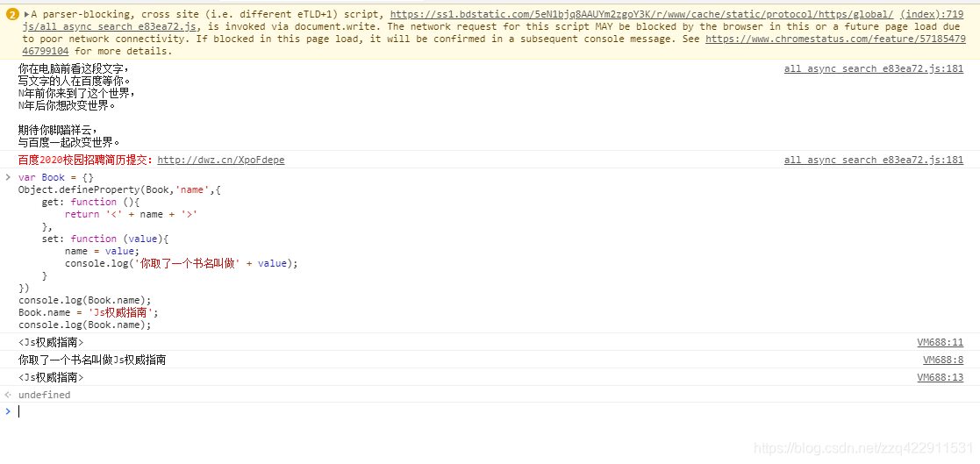The width and height of the screenshot is (980, 464).
Task: Click the line 与百度一起改变世界
Action: 68,142
